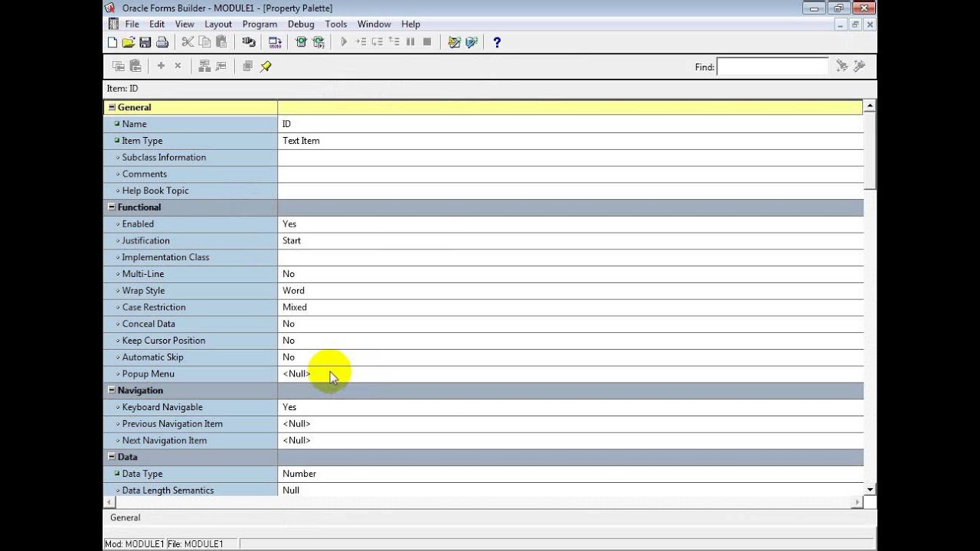
Task: Open the Layout menu
Action: (x=218, y=24)
